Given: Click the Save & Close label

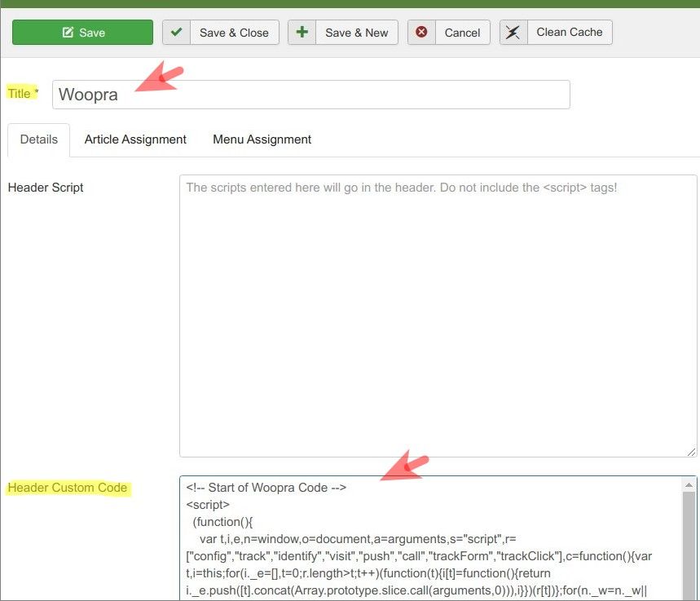Looking at the screenshot, I should point(234,33).
